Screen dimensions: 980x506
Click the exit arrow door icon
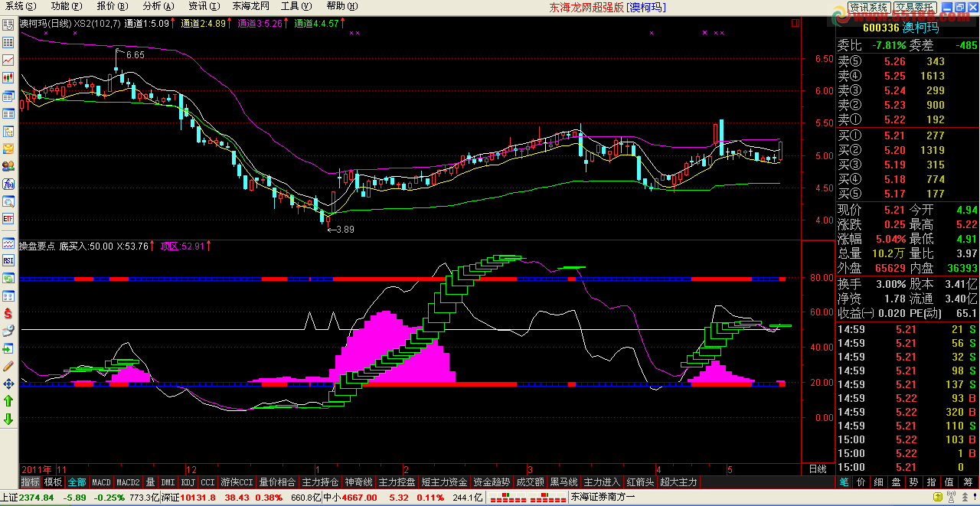point(8,349)
